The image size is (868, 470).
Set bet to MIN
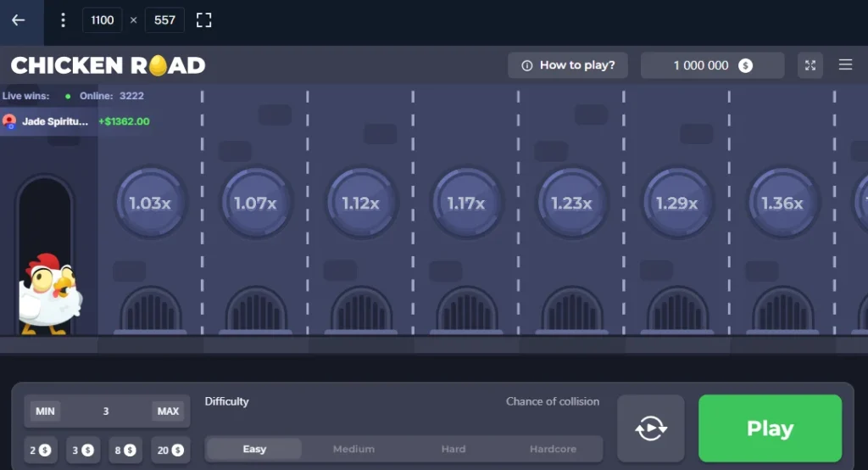pyautogui.click(x=46, y=411)
